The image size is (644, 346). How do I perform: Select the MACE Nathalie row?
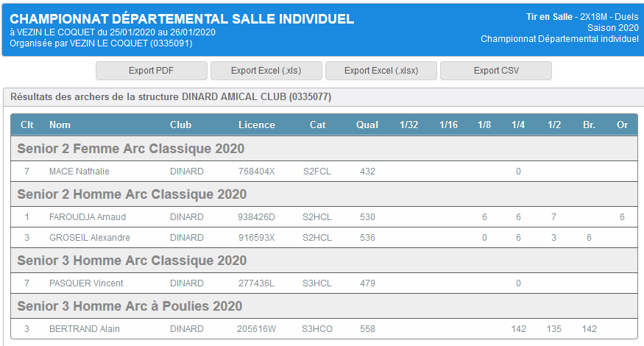coord(79,172)
